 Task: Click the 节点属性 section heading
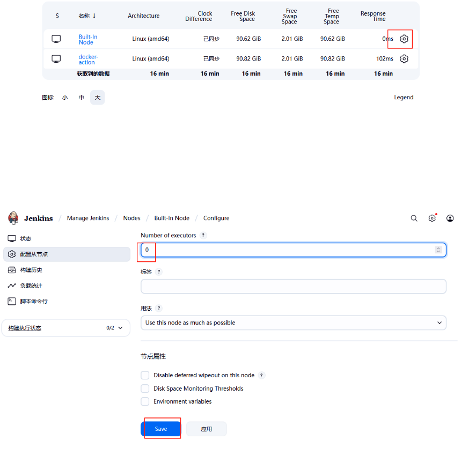click(153, 356)
